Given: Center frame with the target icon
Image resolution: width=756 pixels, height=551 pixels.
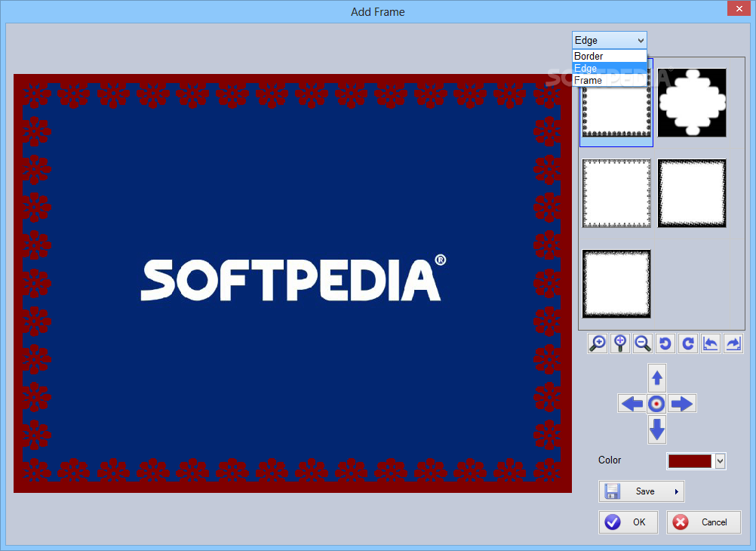Looking at the screenshot, I should 656,403.
